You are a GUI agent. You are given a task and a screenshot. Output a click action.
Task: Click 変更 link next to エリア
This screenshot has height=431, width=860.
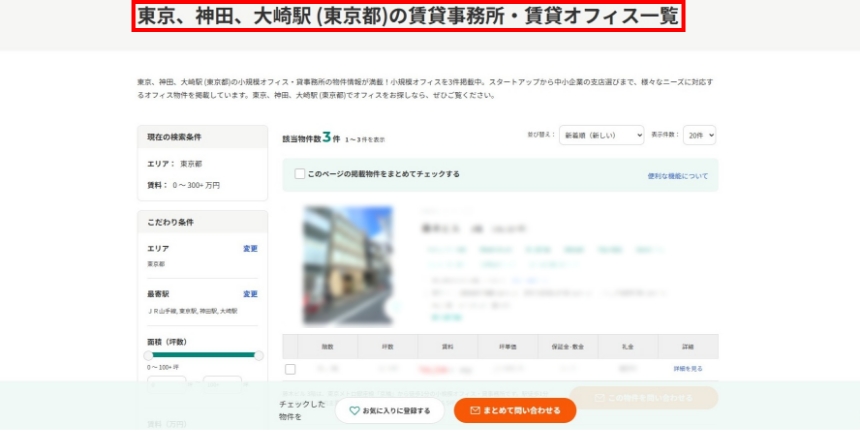point(250,248)
